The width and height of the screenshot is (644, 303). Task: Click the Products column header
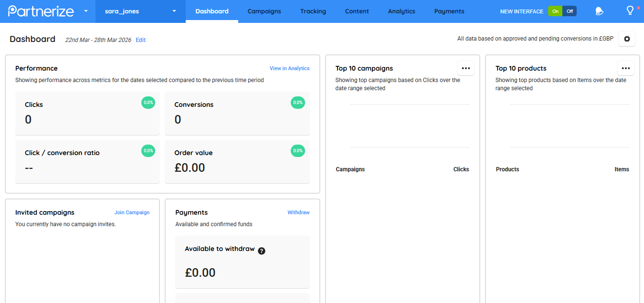point(507,169)
